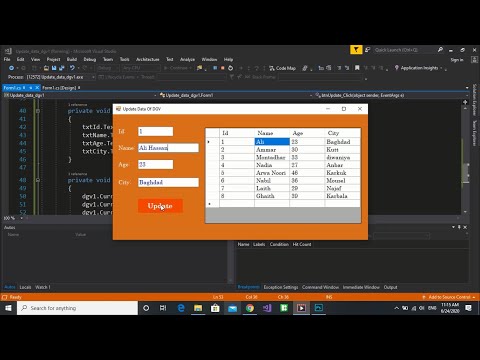Click the Open File toolbar icon
480x360 pixels.
click(x=46, y=68)
